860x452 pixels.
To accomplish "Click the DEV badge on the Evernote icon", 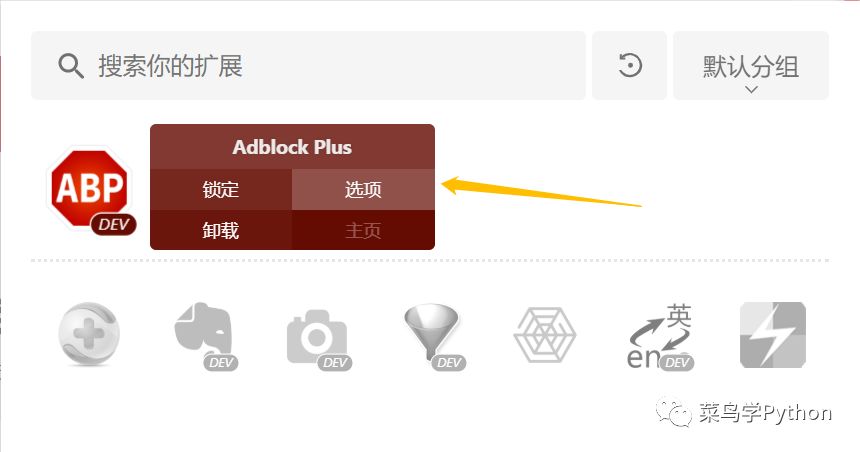I will pos(222,363).
